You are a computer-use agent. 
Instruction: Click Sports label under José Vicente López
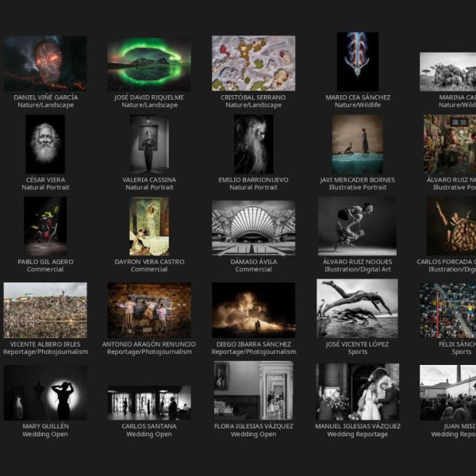[x=358, y=351]
